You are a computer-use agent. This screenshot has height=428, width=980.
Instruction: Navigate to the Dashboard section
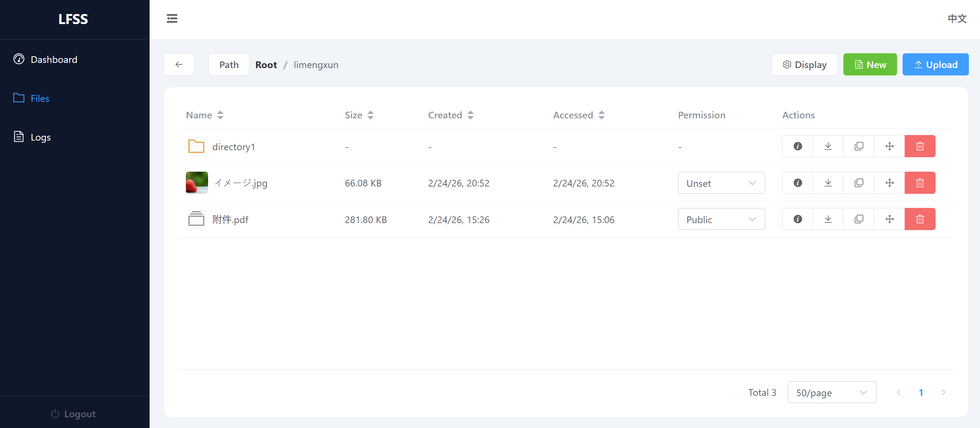point(54,59)
